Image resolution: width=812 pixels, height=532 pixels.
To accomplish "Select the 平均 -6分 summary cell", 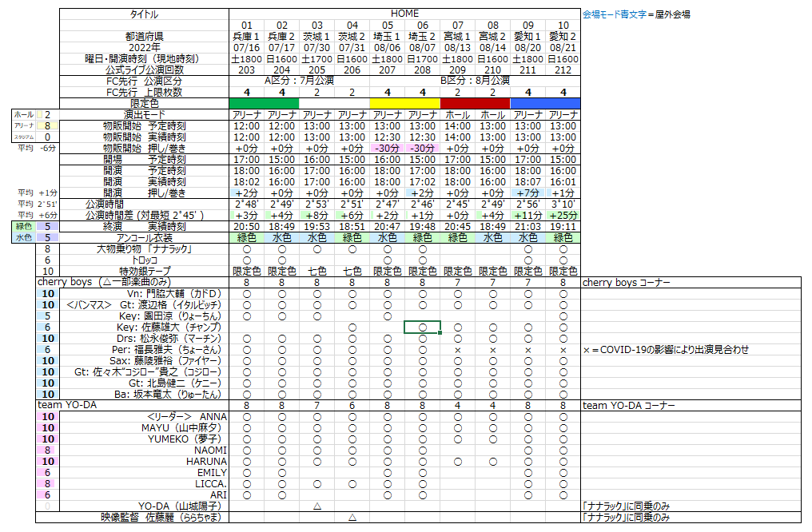I will 36,149.
